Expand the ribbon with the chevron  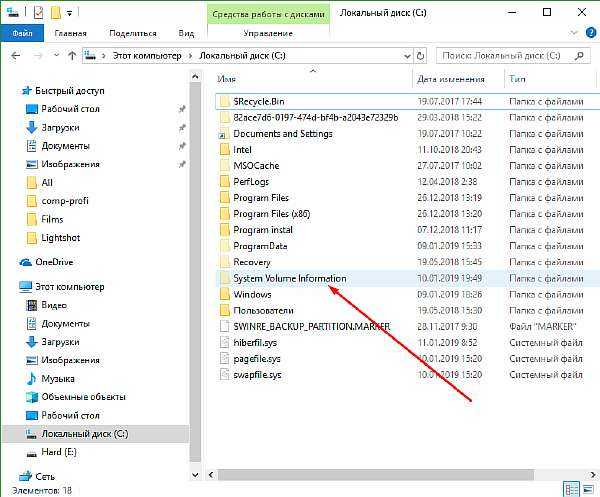click(574, 33)
